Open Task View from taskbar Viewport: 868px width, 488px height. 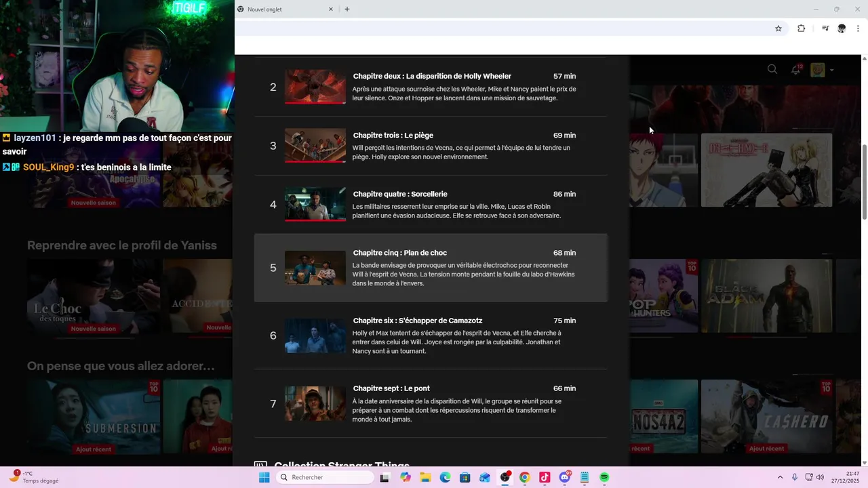[x=384, y=477]
